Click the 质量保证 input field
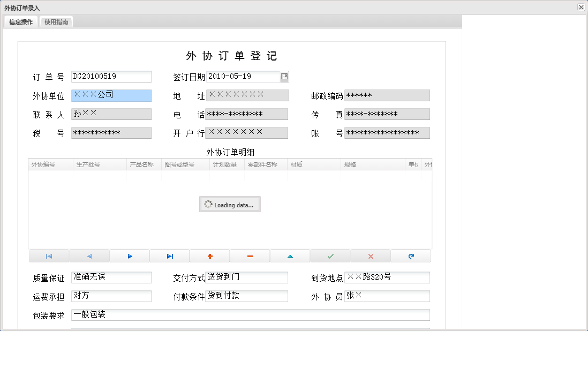588x368 pixels. coord(111,277)
